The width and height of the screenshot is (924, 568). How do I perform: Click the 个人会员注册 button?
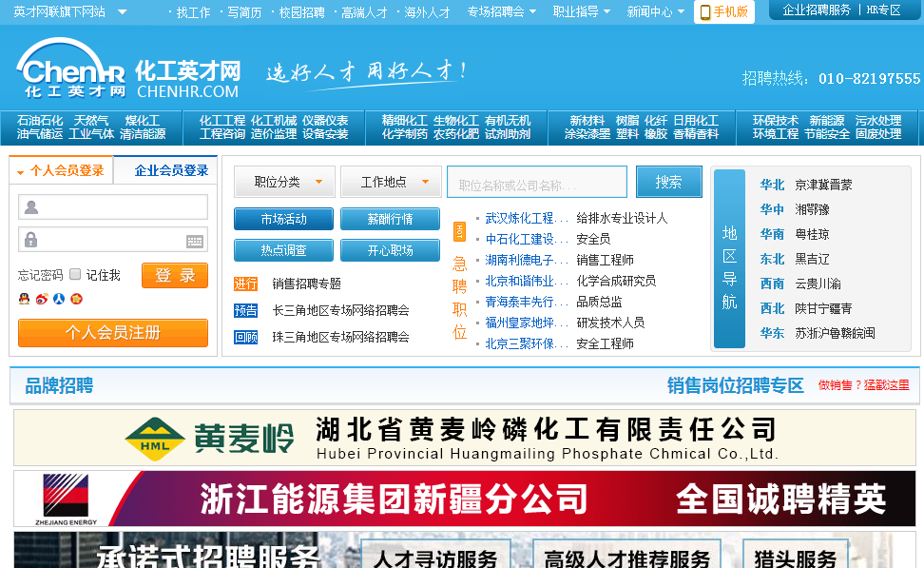(x=113, y=333)
